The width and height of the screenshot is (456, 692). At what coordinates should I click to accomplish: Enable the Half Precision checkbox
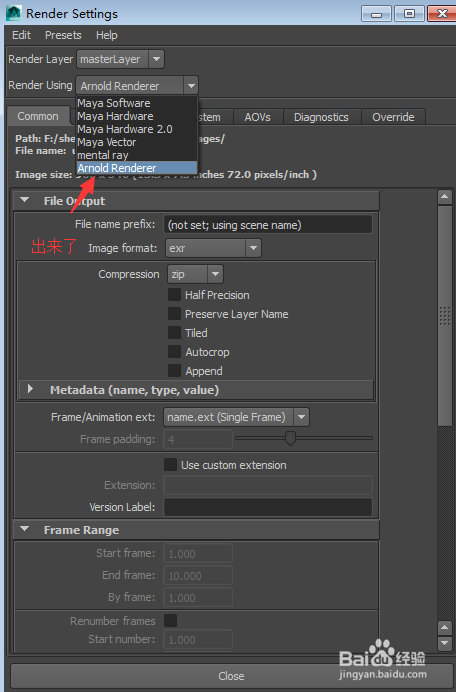click(x=174, y=294)
